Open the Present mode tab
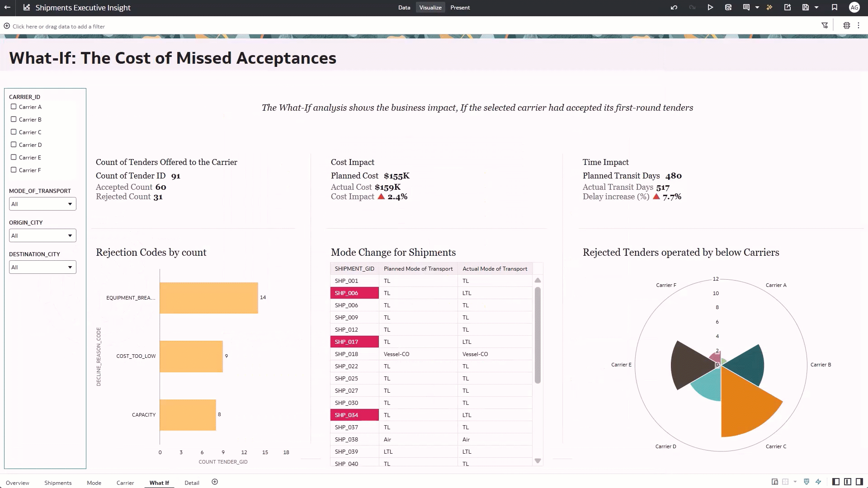Viewport: 868px width, 488px height. [460, 8]
